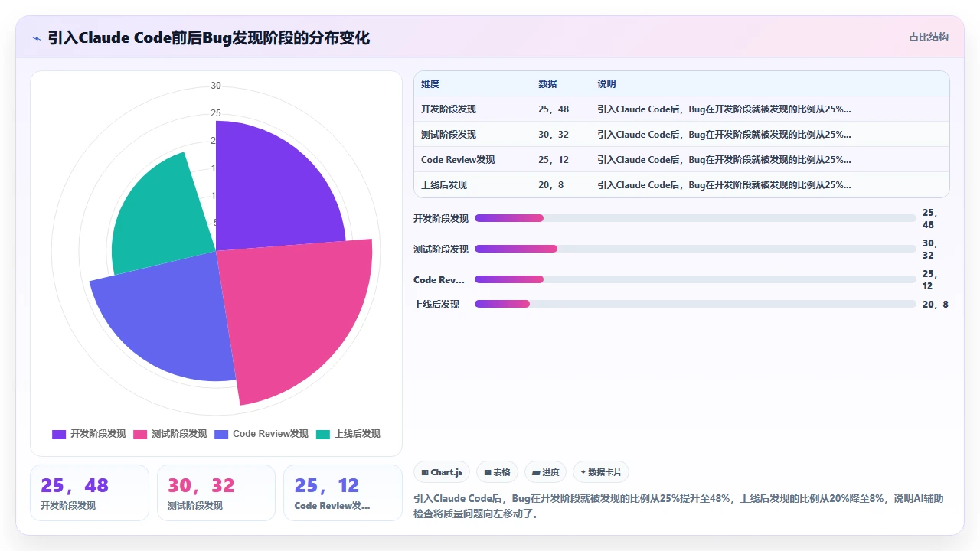
Task: Click description text in 开发阶段发现 row
Action: tap(724, 109)
